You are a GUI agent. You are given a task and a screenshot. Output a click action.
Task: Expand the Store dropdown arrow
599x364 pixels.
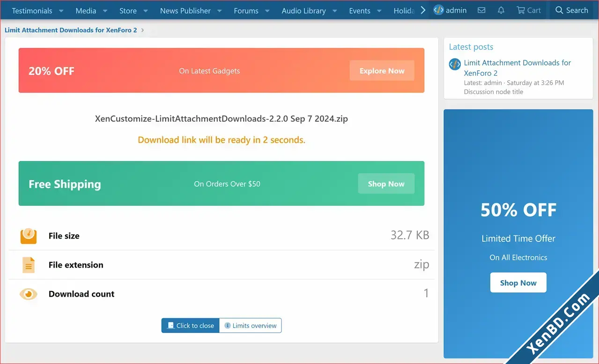click(x=146, y=10)
